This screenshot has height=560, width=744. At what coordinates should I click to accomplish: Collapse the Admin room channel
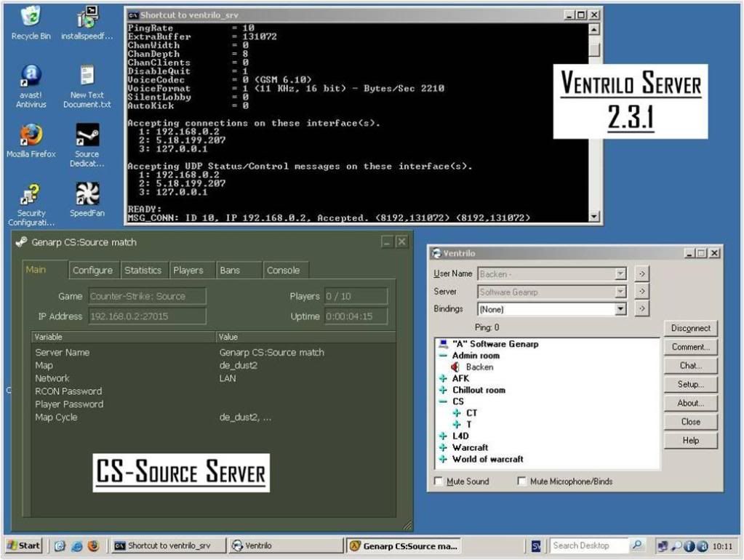click(443, 356)
